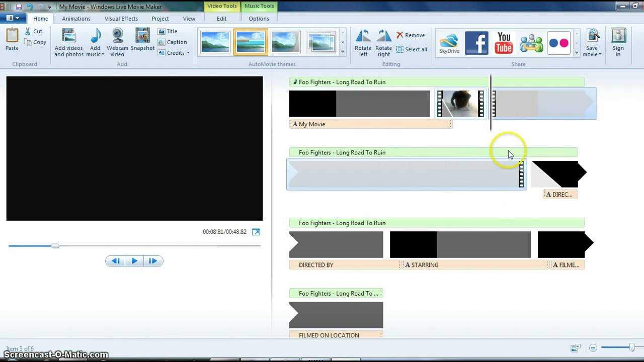Take a Snapshot of the preview
The width and height of the screenshot is (644, 362).
click(142, 39)
